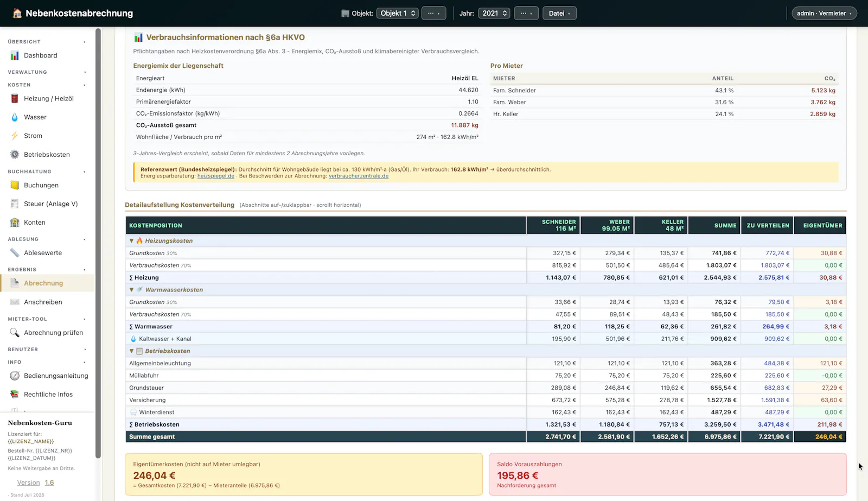
Task: Open the admin · Vermieter user menu
Action: pos(824,13)
